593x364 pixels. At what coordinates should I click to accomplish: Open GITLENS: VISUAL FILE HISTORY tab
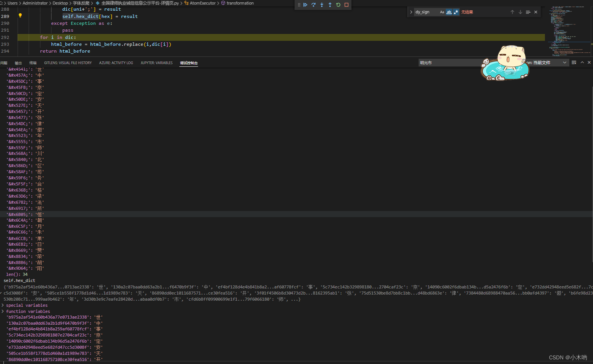(x=68, y=63)
